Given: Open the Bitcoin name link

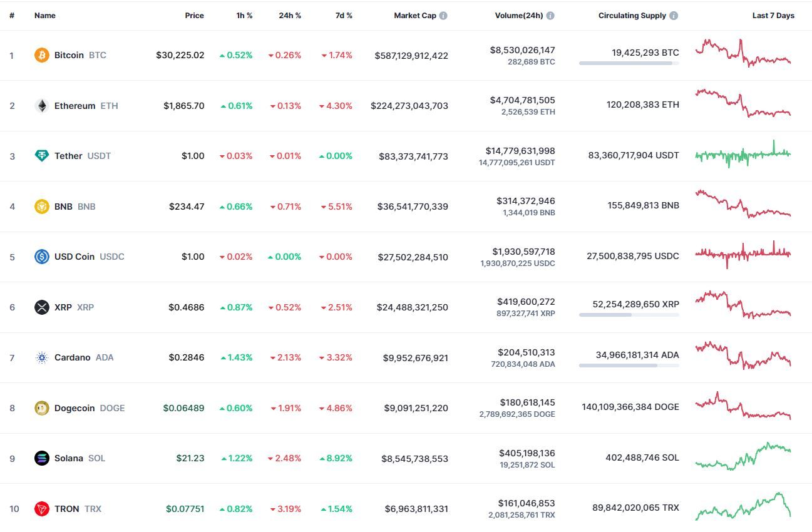Looking at the screenshot, I should click(x=69, y=55).
